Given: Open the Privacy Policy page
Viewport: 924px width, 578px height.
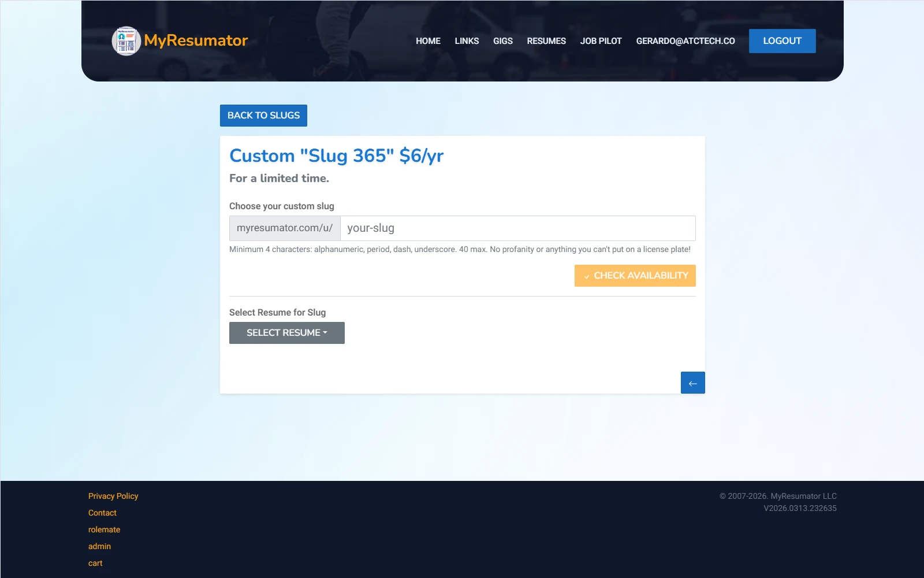Looking at the screenshot, I should coord(113,495).
